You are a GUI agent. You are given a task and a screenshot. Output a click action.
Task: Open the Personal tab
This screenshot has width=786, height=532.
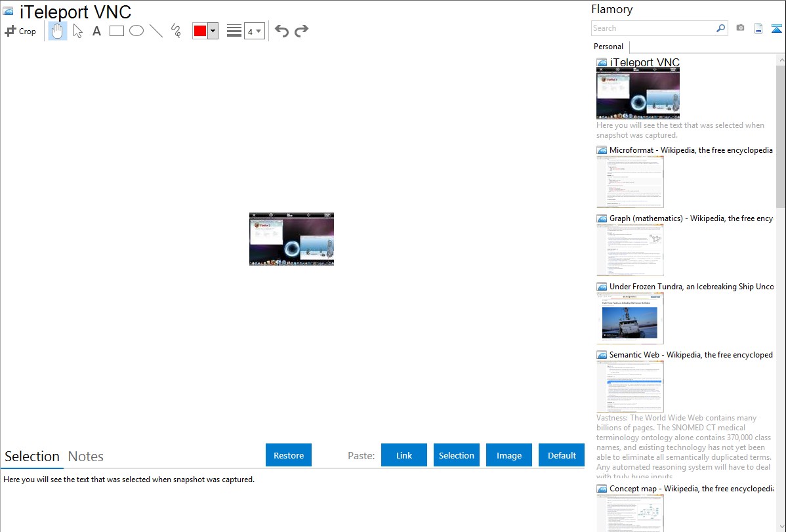pyautogui.click(x=608, y=47)
